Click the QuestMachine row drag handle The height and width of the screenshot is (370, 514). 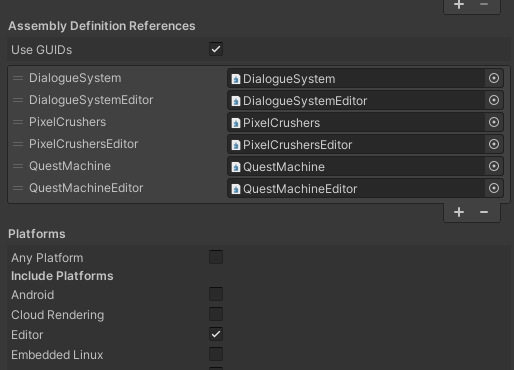point(18,166)
